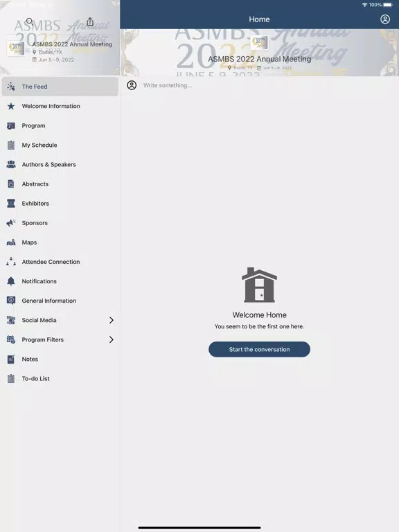Tap the Notifications bell icon
The image size is (399, 532).
(11, 281)
